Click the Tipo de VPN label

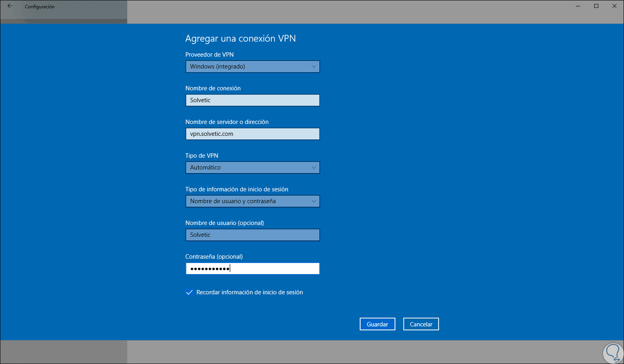tap(202, 156)
